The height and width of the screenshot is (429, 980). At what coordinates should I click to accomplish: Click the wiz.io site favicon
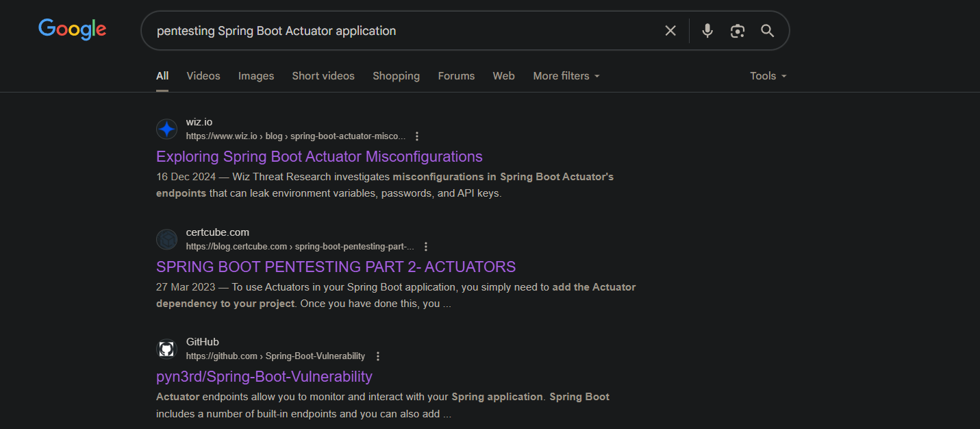tap(166, 129)
